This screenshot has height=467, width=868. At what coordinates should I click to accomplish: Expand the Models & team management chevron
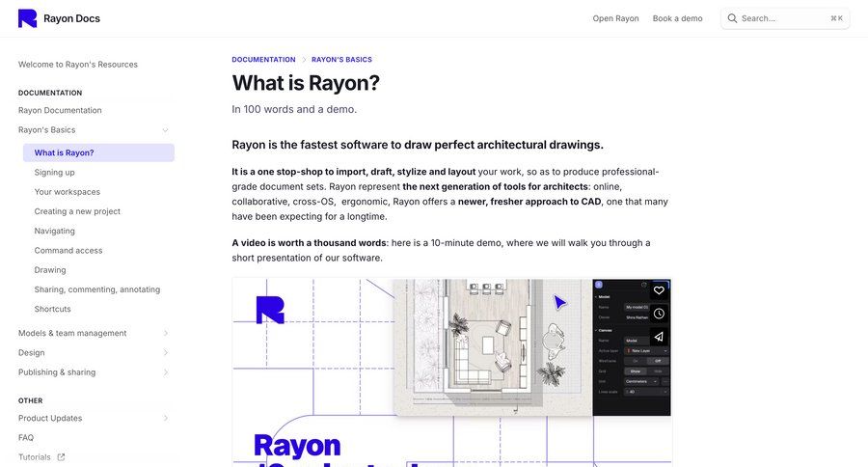[x=165, y=333]
